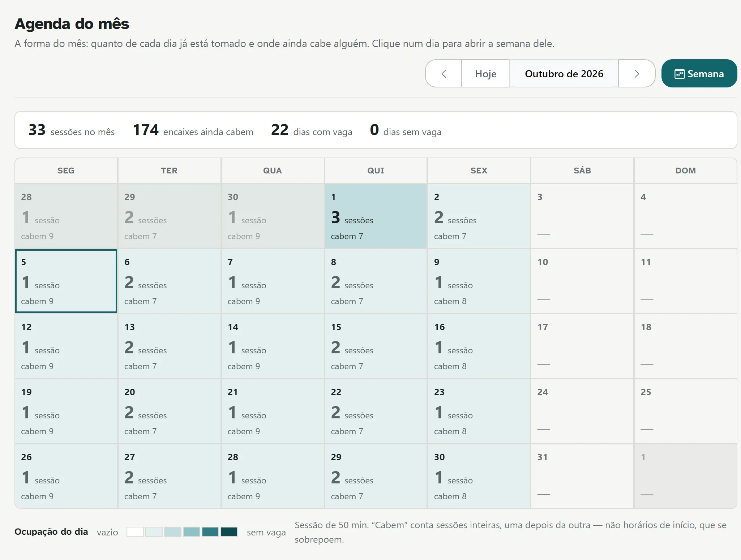Select Monday day 26 cell
This screenshot has height=560, width=741.
point(66,476)
